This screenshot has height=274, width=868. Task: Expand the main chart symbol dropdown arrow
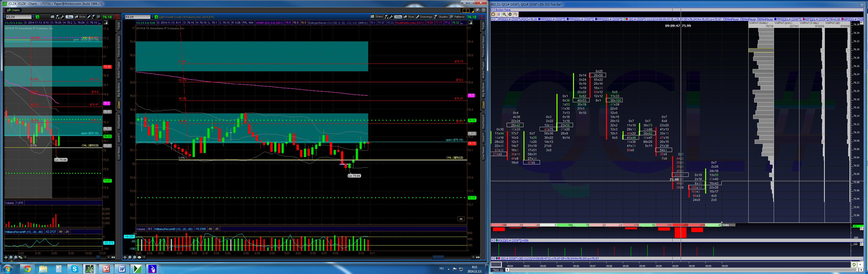[x=152, y=17]
